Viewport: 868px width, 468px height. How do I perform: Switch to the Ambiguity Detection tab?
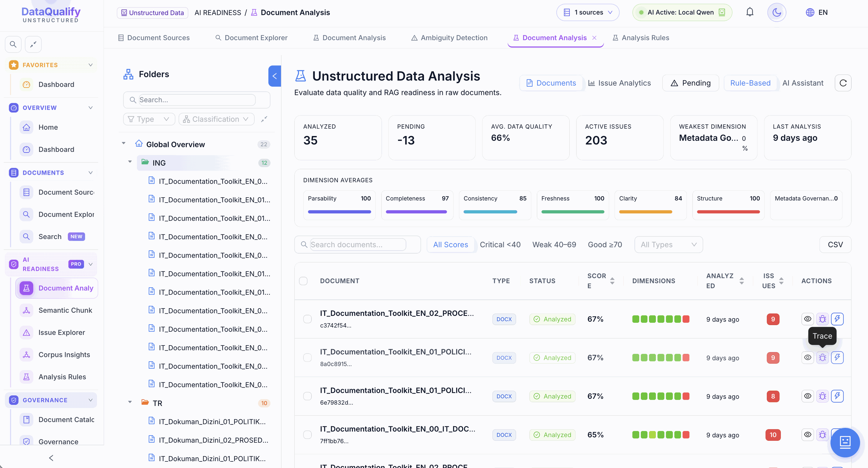click(449, 38)
